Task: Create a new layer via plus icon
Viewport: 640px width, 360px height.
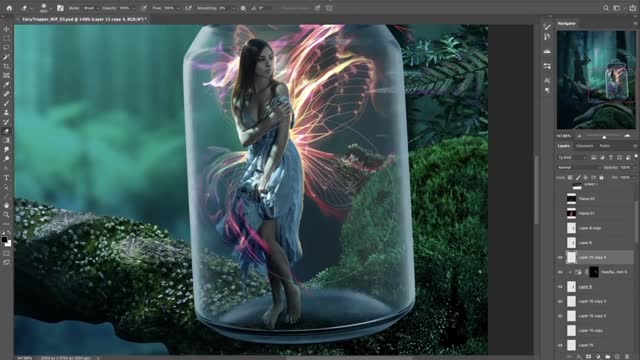Action: pyautogui.click(x=617, y=357)
